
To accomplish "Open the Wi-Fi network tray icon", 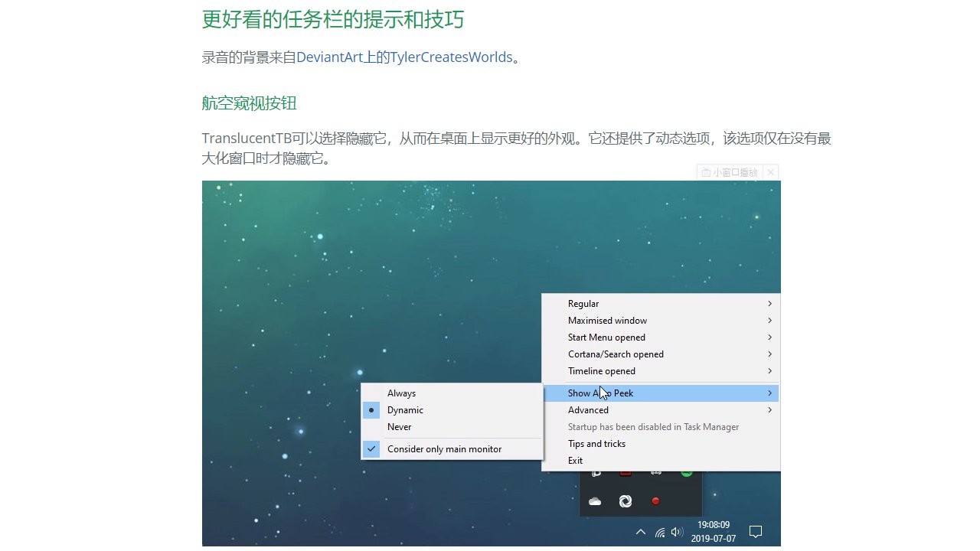I will [x=659, y=532].
